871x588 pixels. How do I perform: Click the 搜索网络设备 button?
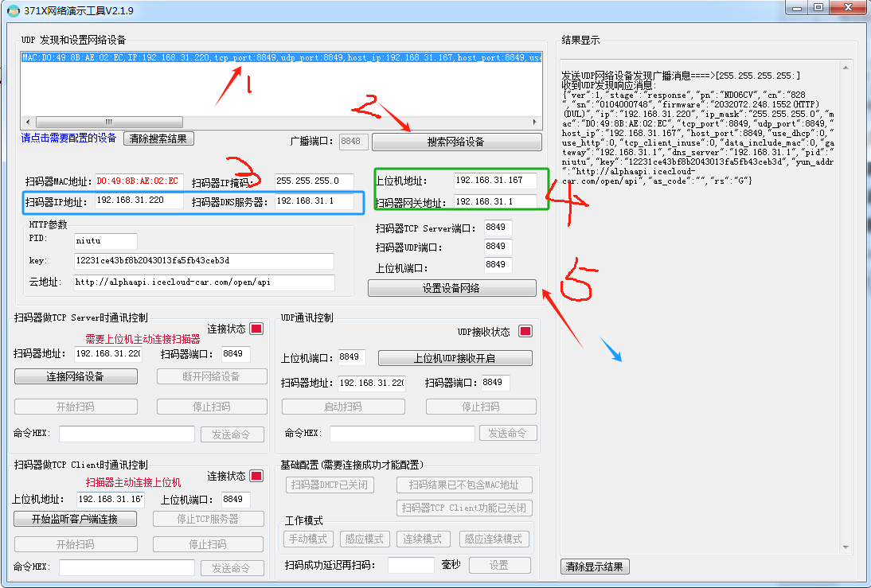pyautogui.click(x=457, y=142)
